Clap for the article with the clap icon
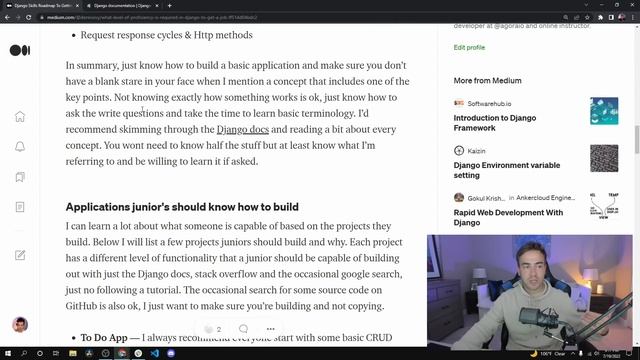 209,329
